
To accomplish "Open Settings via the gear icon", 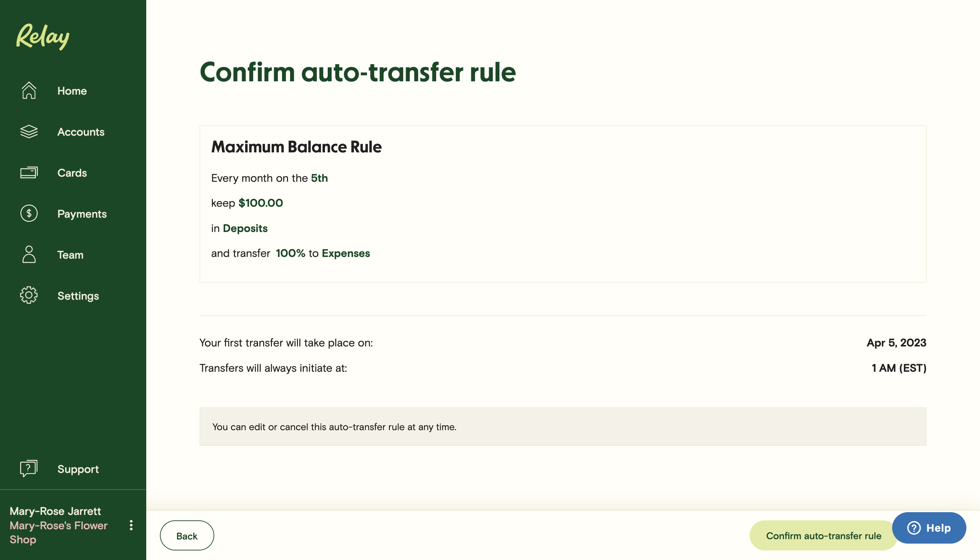I will 29,296.
